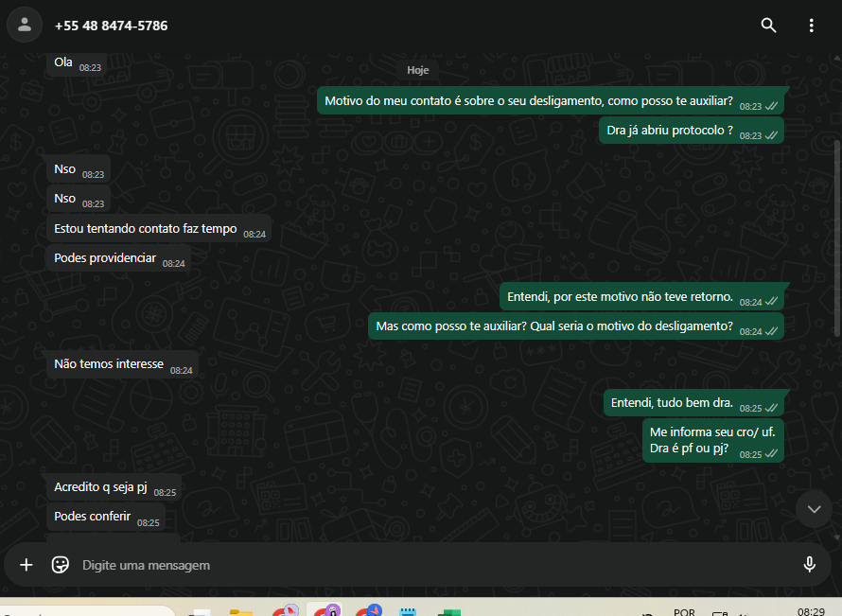Open the attach plus menu
Screen dimensions: 842x616
[x=26, y=565]
